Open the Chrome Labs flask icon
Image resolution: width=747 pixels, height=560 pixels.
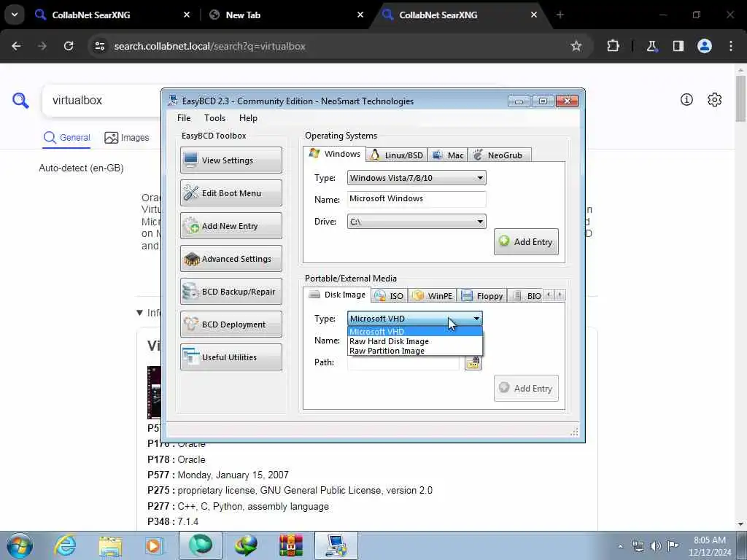tap(651, 46)
